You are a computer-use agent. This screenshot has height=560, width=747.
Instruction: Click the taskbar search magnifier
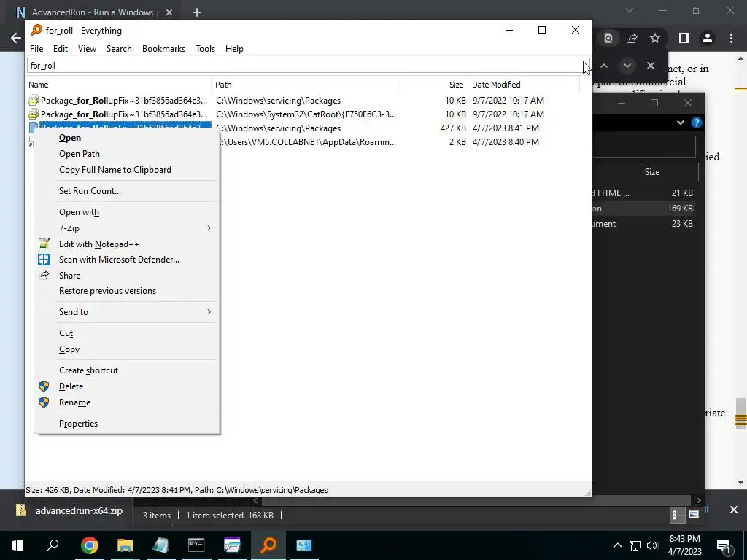(53, 545)
